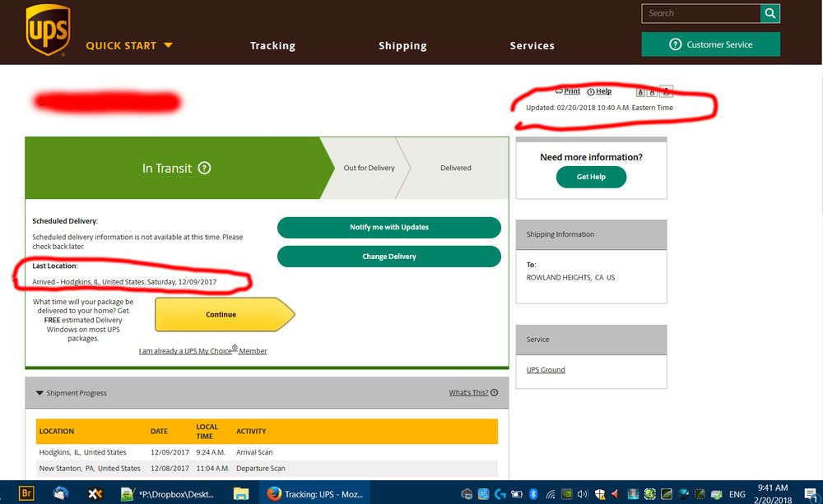Collapse the Shipment Progress section
Screen dimensions: 823x504
coord(40,393)
